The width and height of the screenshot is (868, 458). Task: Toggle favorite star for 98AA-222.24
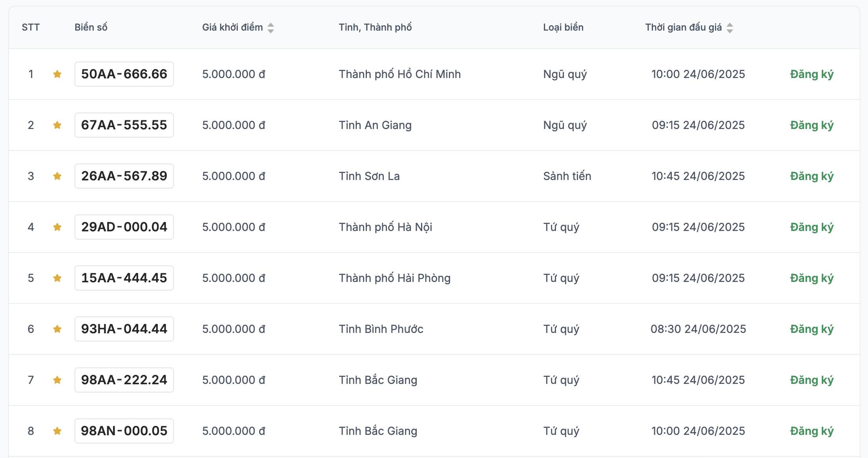pos(57,380)
